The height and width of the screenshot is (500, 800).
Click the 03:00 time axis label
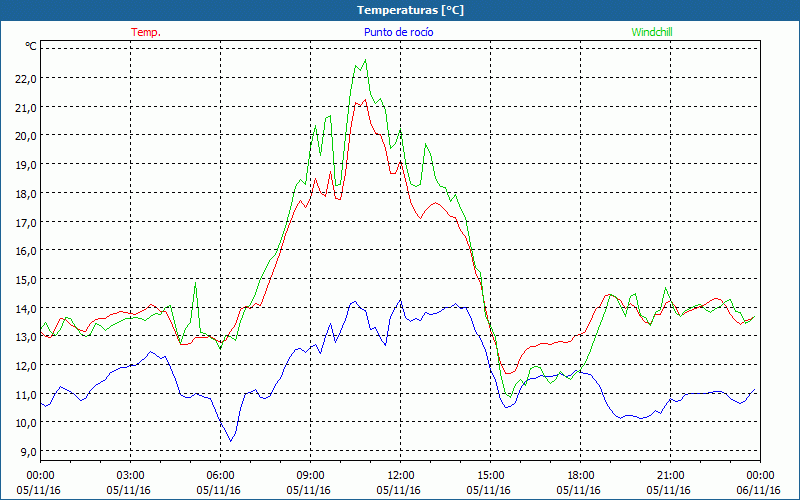[x=130, y=476]
